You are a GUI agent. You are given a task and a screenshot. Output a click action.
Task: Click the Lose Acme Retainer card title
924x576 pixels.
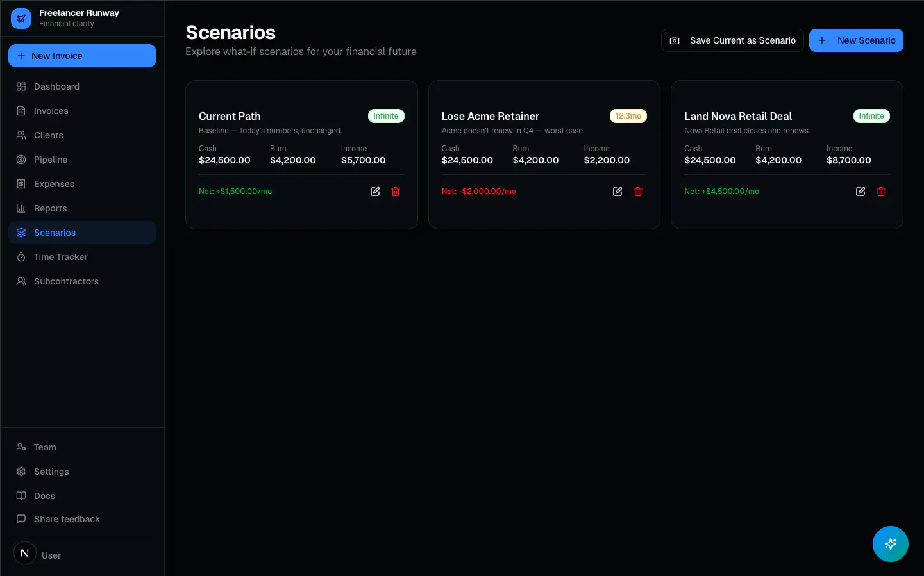coord(491,116)
